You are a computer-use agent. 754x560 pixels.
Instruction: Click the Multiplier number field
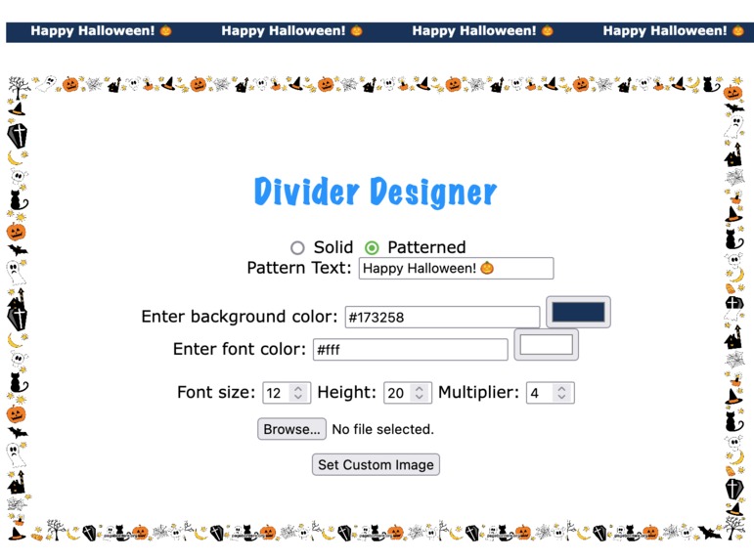point(551,393)
